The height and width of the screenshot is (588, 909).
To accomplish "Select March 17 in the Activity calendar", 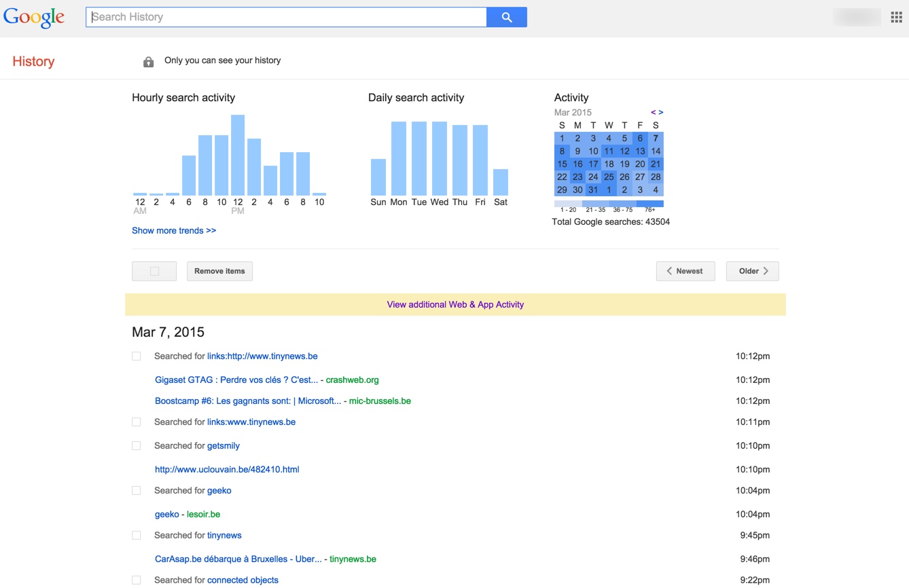I will tap(593, 164).
